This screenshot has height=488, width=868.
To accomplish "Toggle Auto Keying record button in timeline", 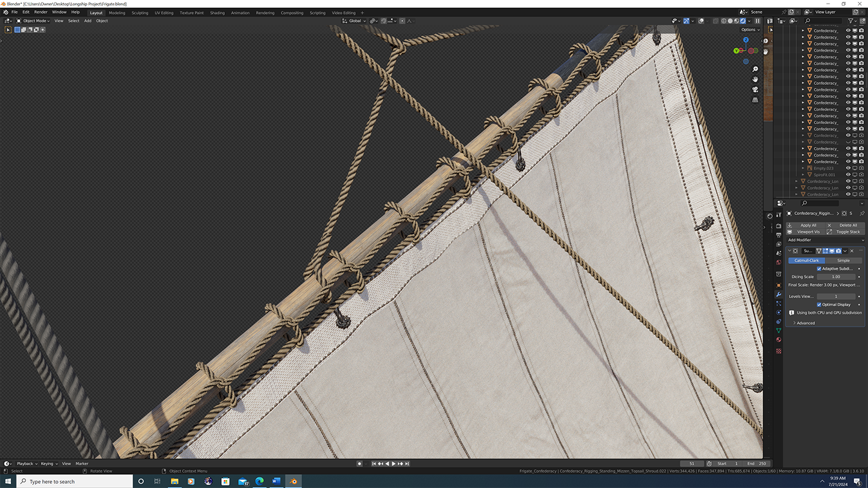I will pyautogui.click(x=360, y=463).
